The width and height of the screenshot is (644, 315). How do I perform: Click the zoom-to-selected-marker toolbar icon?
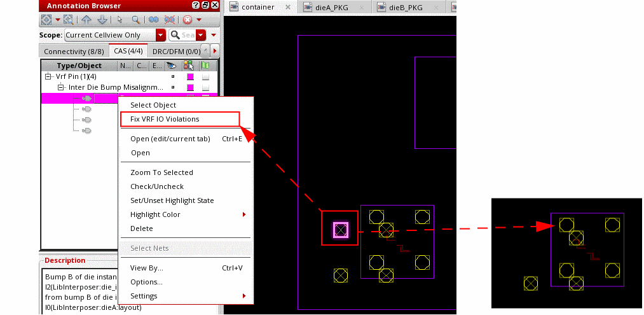coord(68,19)
